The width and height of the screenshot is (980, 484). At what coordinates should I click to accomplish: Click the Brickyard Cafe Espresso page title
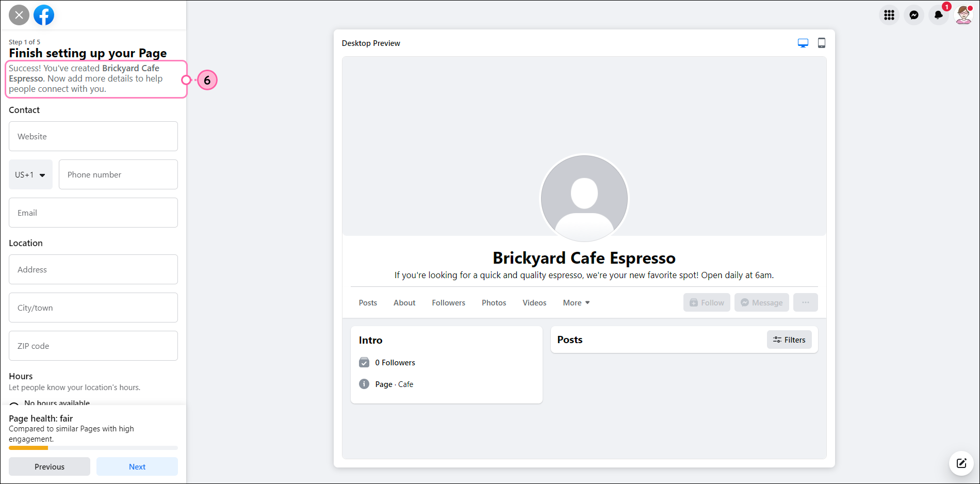(584, 258)
